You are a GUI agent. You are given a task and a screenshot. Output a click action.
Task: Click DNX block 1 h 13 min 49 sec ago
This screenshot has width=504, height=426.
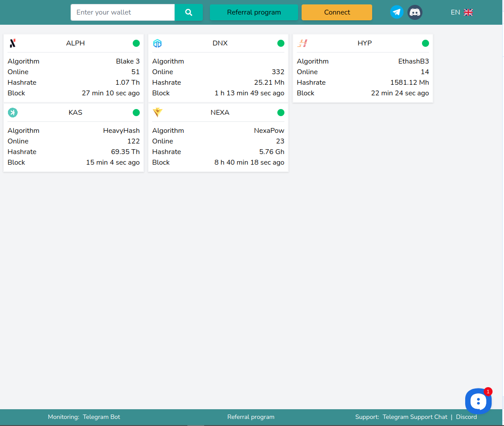click(x=250, y=93)
